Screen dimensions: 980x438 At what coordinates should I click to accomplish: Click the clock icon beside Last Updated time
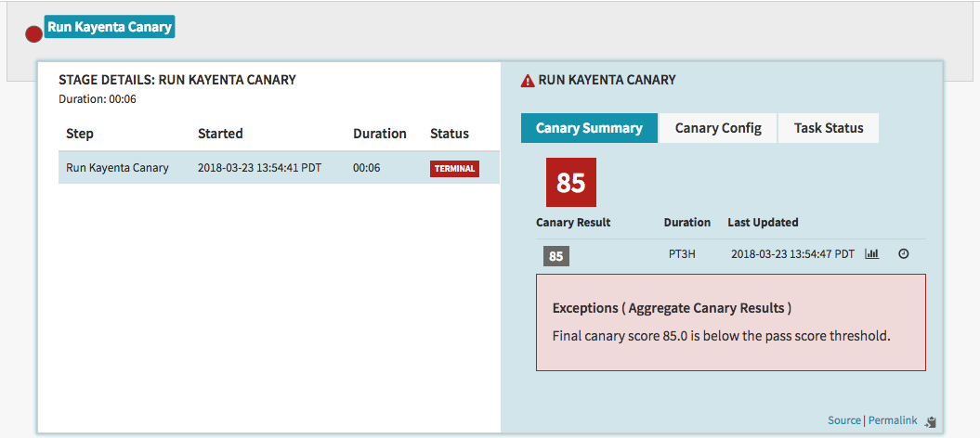903,254
